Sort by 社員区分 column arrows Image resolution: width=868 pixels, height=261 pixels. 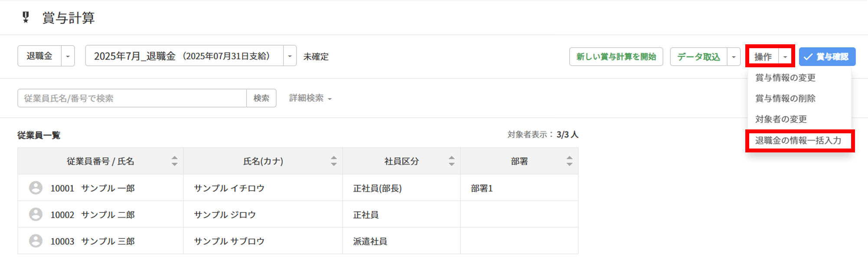click(x=451, y=161)
